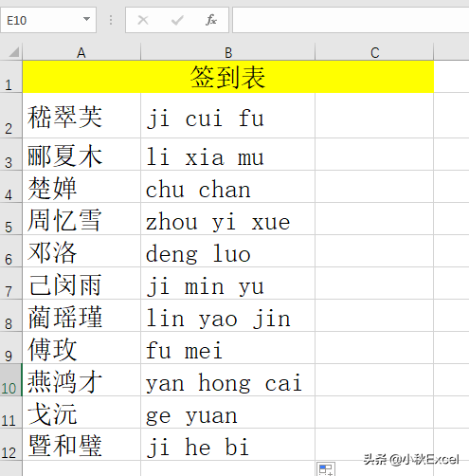Select cell with text yan hong cai
469x476 pixels.
[228, 380]
